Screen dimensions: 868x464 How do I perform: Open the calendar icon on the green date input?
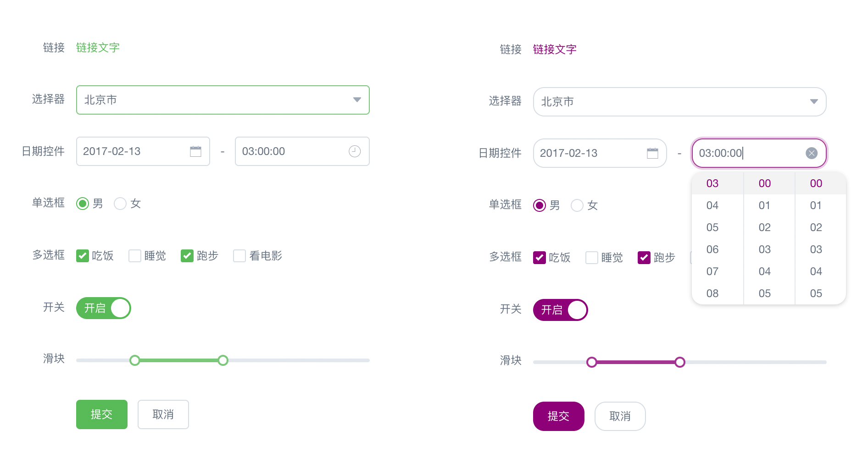click(195, 151)
